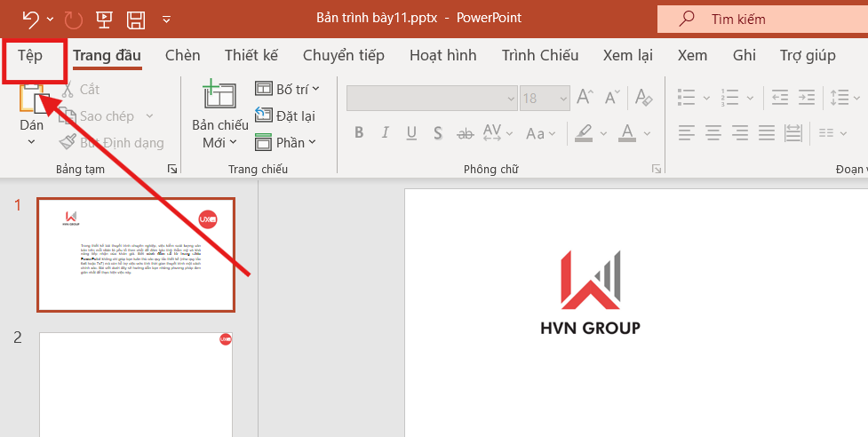Clear all formatting eraser icon
Screen dimensions: 868x437
pyautogui.click(x=644, y=98)
